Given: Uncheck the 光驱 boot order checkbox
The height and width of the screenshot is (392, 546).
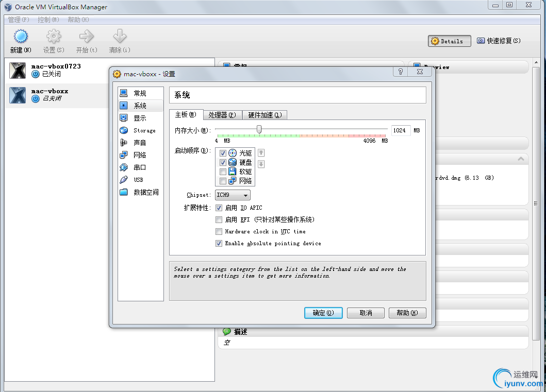Looking at the screenshot, I should pyautogui.click(x=223, y=153).
